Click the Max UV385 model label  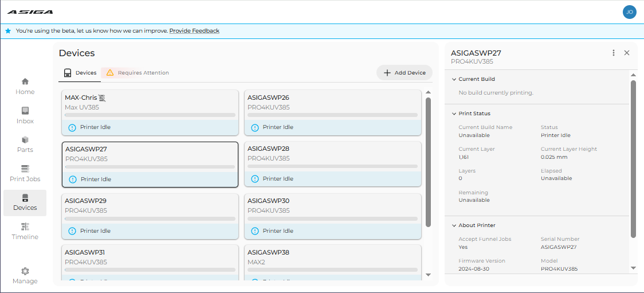click(x=82, y=108)
